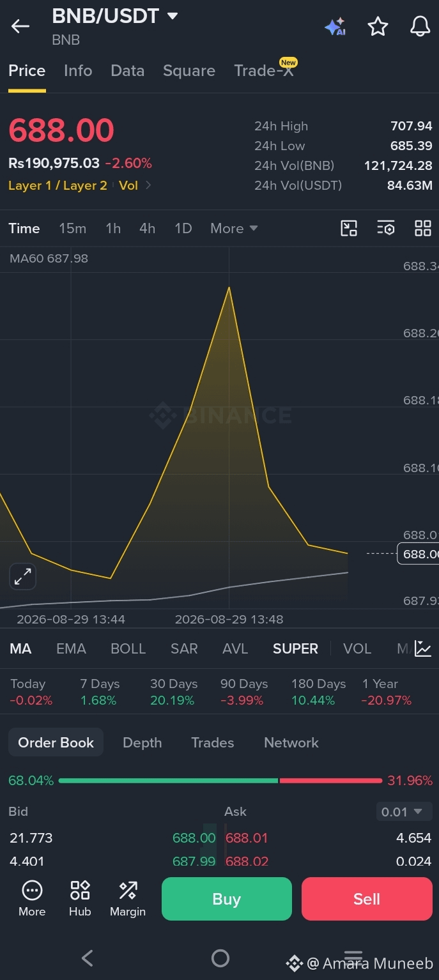
Task: Tap the 24h High 707.94 value
Action: 412,126
